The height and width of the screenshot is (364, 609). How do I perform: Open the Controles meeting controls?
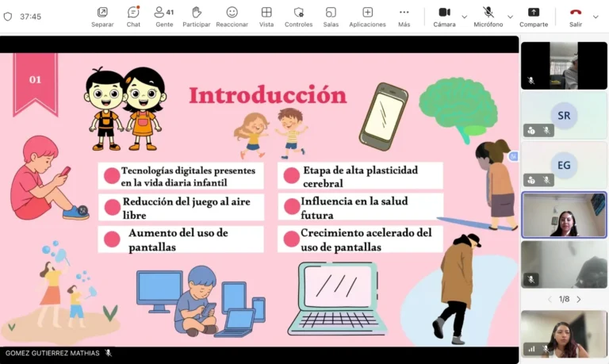click(298, 16)
